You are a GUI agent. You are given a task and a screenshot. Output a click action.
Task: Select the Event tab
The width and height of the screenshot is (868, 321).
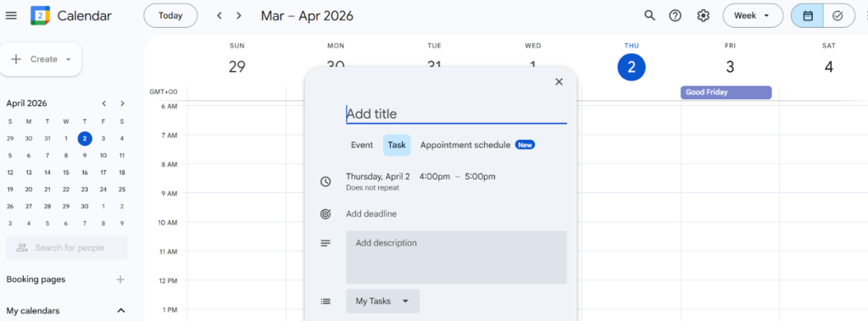[362, 145]
